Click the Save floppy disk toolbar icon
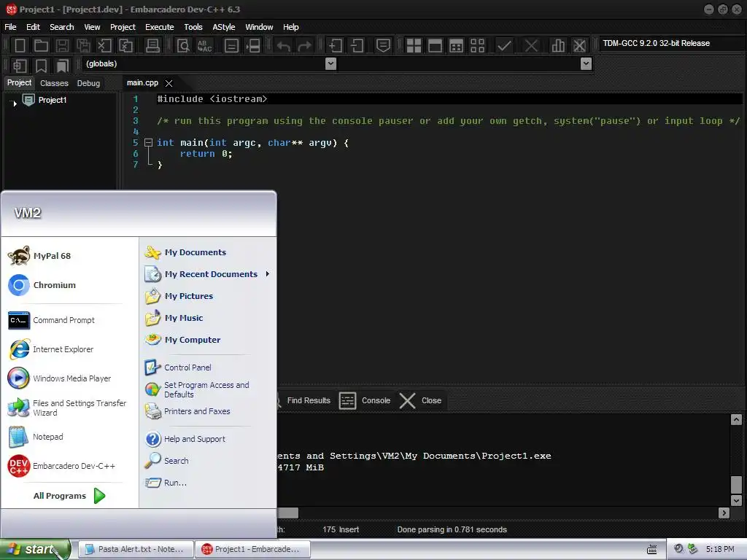This screenshot has height=560, width=747. pos(62,46)
